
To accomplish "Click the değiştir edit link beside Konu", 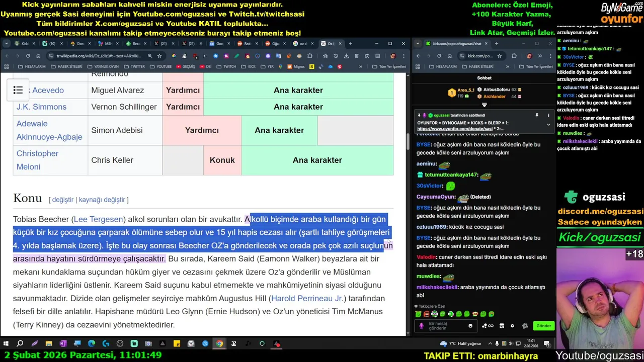I will click(63, 200).
